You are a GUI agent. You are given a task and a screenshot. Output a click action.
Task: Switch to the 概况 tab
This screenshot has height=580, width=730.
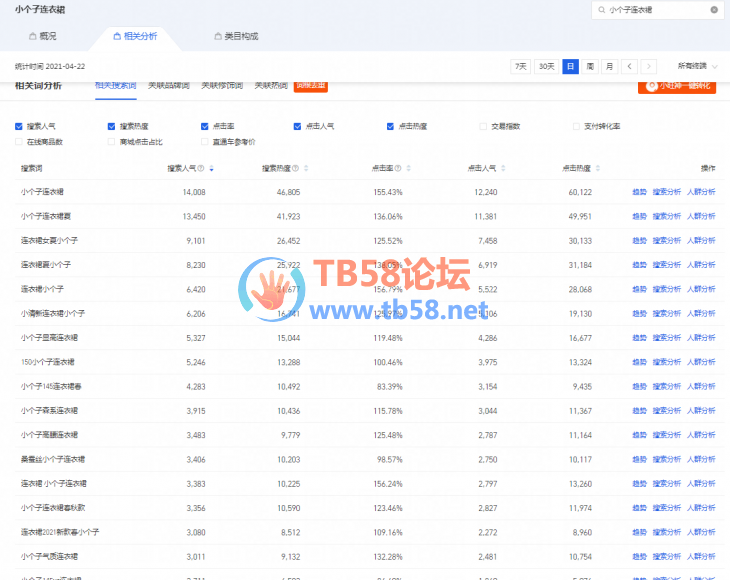[x=43, y=36]
